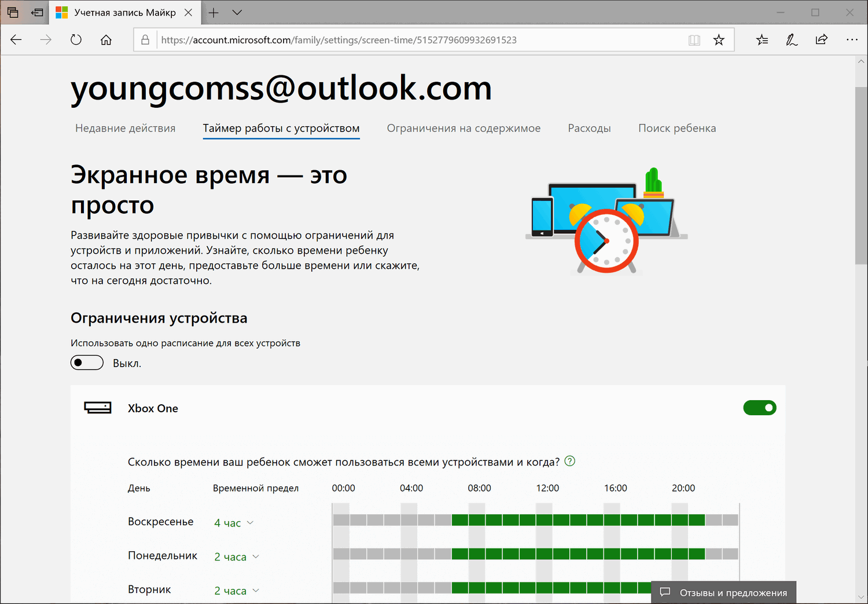Click the 'День' column header
This screenshot has width=868, height=604.
point(139,488)
